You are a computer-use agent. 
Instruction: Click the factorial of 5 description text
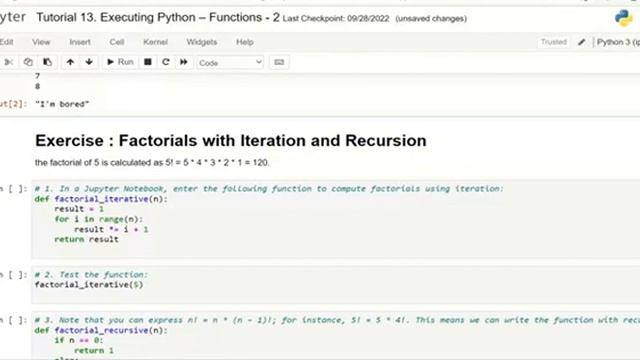pyautogui.click(x=152, y=162)
